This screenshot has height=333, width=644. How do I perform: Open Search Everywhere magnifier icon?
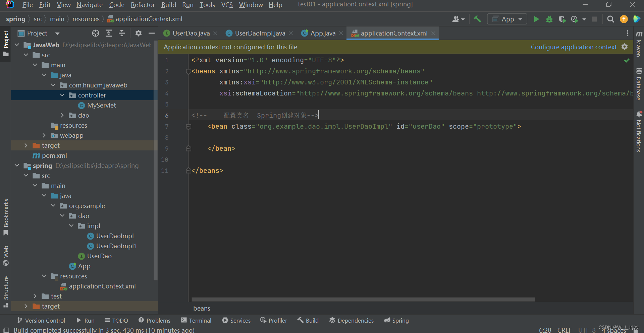point(611,19)
